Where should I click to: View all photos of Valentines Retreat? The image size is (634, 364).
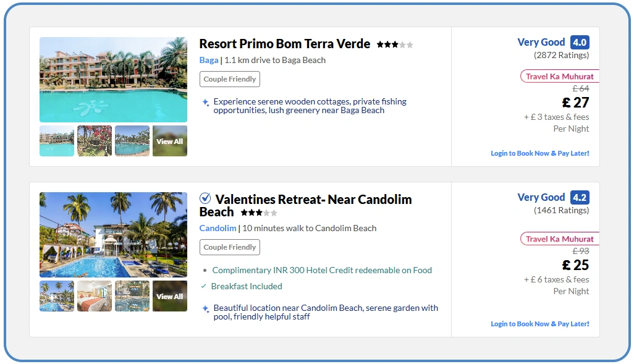tap(169, 297)
